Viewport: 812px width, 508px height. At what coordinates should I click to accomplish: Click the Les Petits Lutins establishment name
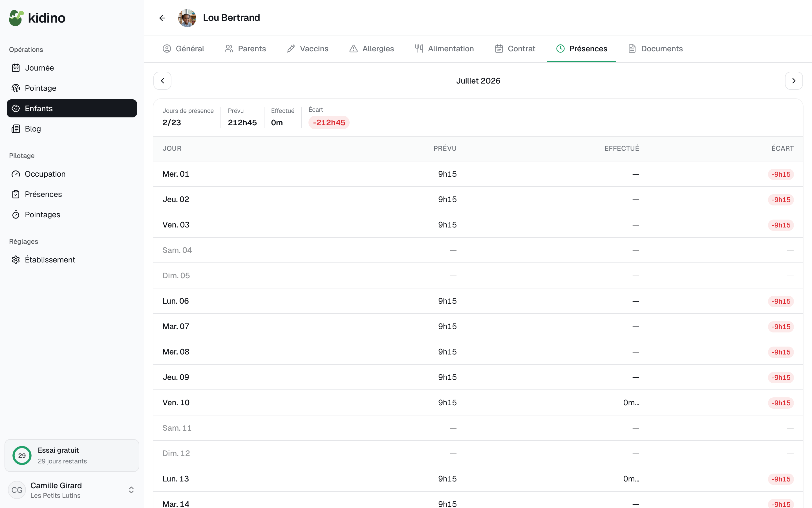pyautogui.click(x=55, y=496)
